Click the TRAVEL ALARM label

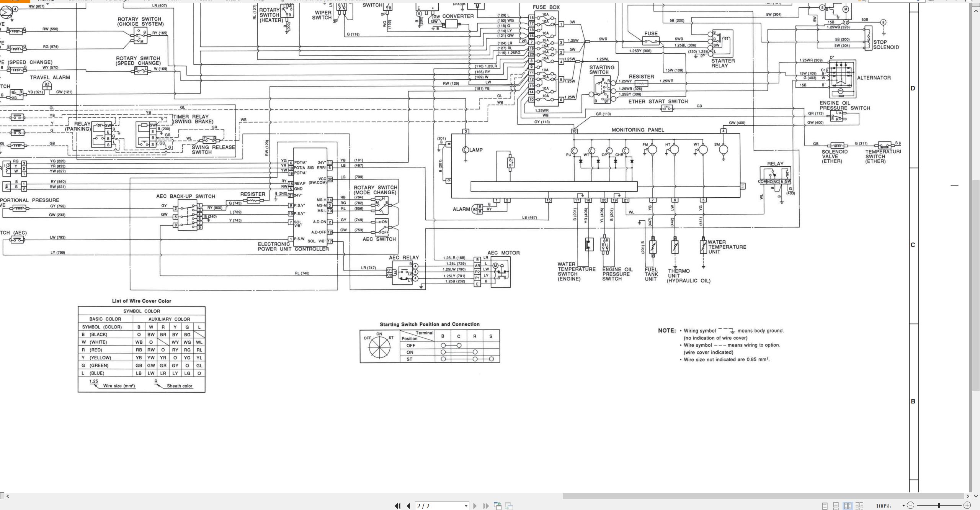click(x=50, y=77)
